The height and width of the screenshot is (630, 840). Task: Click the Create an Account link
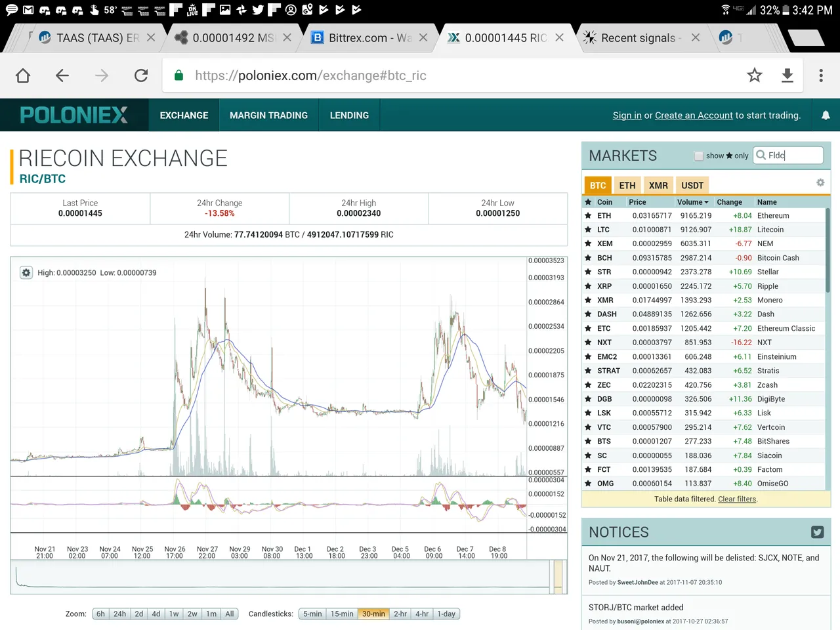click(x=694, y=115)
